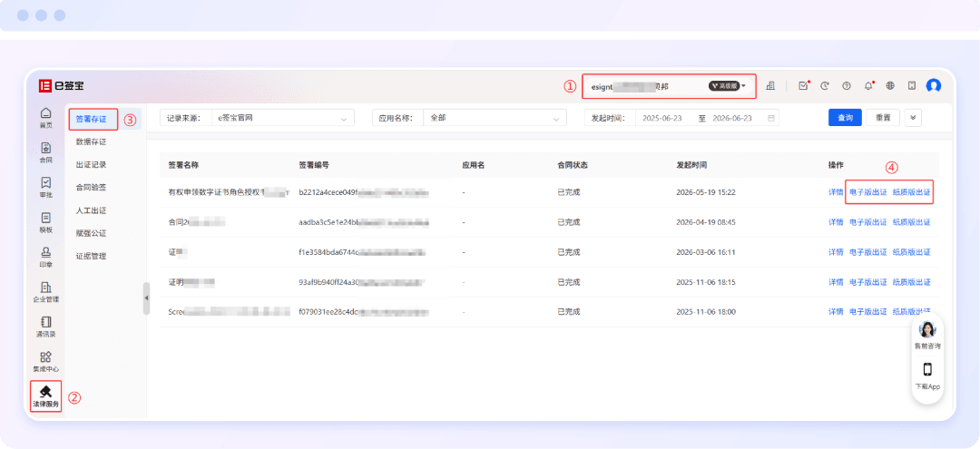
Task: Select the 赋强公证 menu item
Action: 92,233
